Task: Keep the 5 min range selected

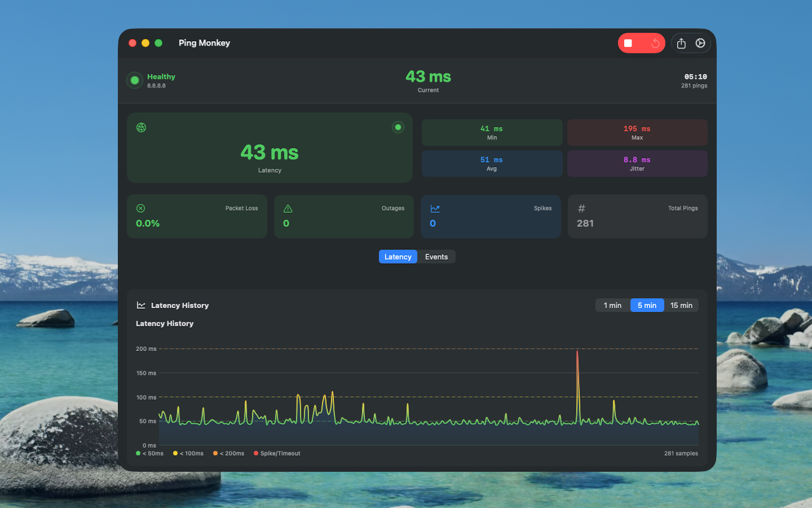Action: 647,305
